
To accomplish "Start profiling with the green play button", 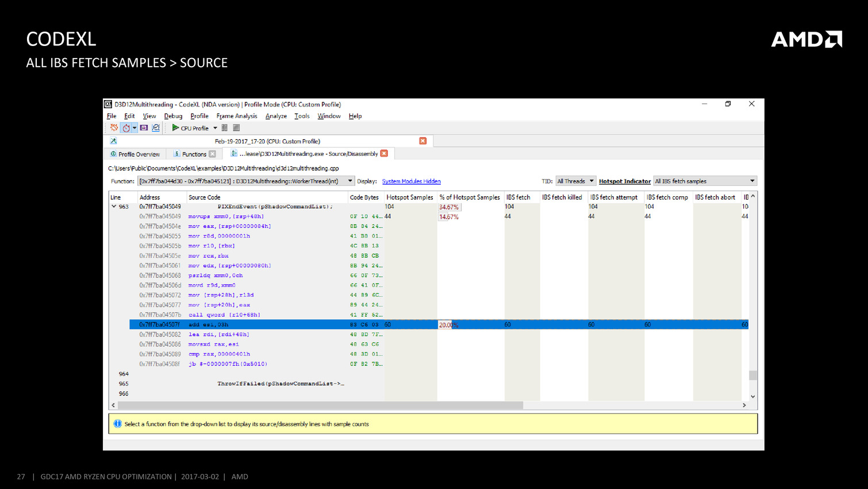I will tap(175, 128).
